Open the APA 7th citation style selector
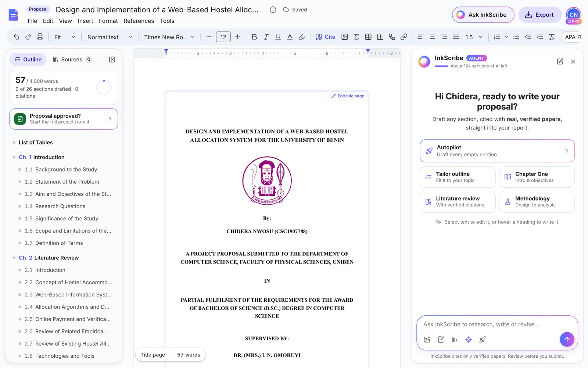The width and height of the screenshot is (588, 368). coord(573,37)
